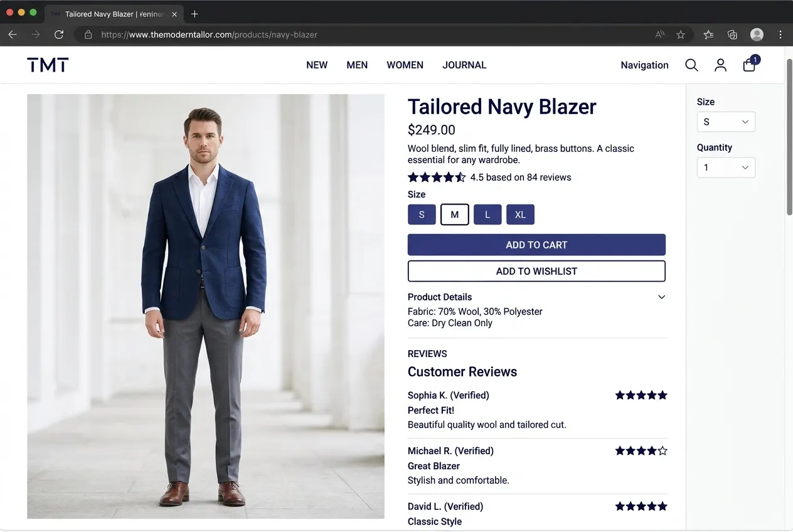
Task: Click the page vertical scrollbar
Action: pos(789,137)
